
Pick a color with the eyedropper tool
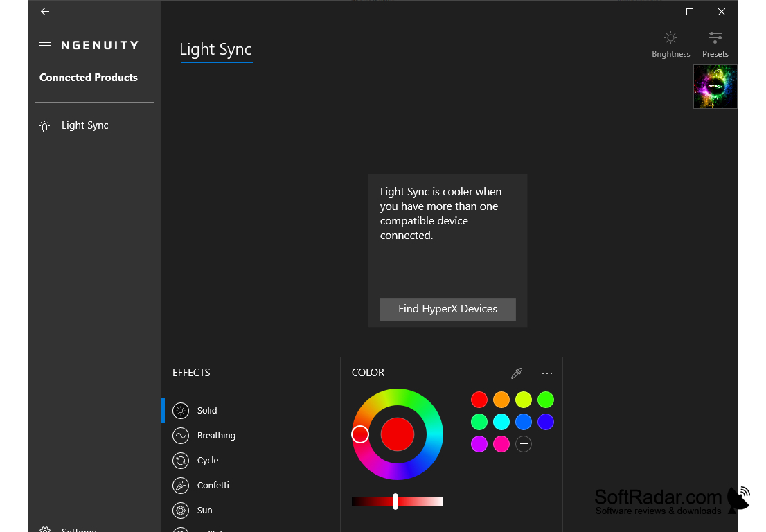[x=517, y=373]
